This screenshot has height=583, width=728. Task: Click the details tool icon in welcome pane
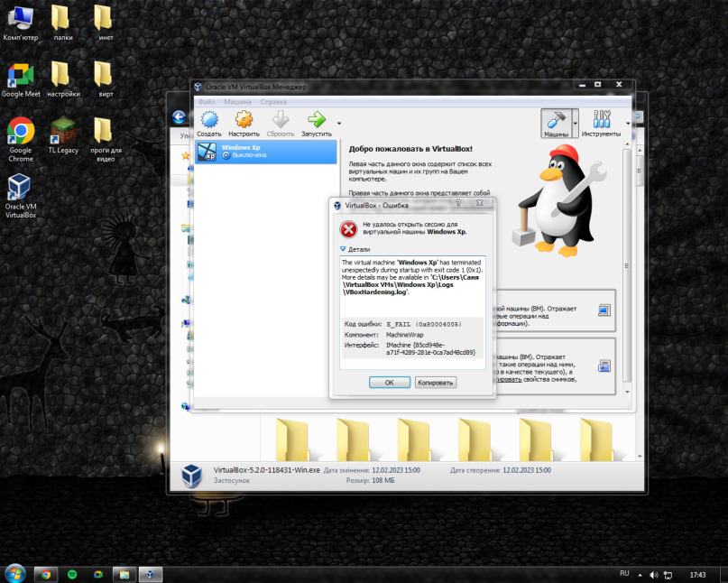click(x=604, y=310)
